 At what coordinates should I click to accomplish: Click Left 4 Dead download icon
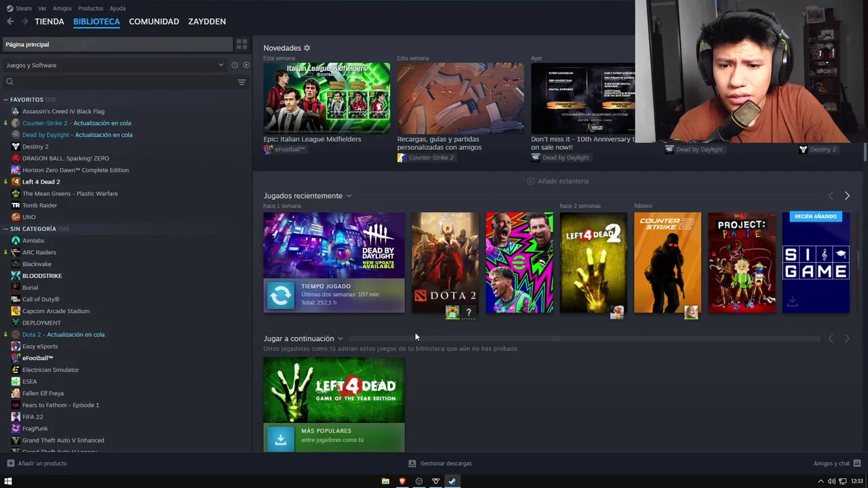click(281, 439)
